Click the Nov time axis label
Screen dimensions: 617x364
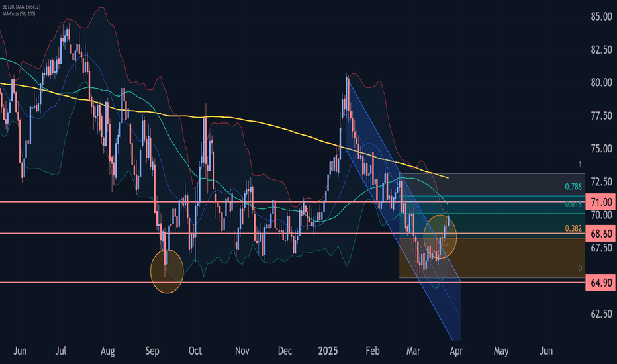[x=242, y=351]
